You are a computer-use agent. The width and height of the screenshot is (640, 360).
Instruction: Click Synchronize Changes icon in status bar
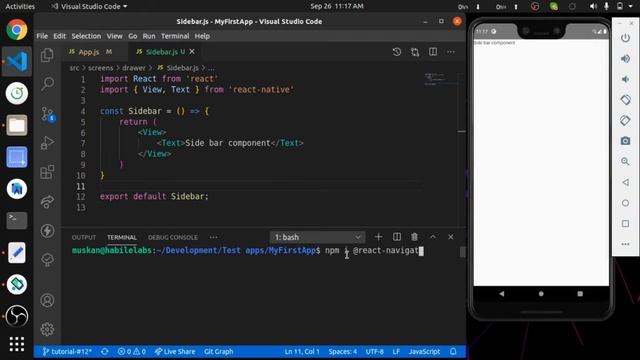pyautogui.click(x=104, y=351)
